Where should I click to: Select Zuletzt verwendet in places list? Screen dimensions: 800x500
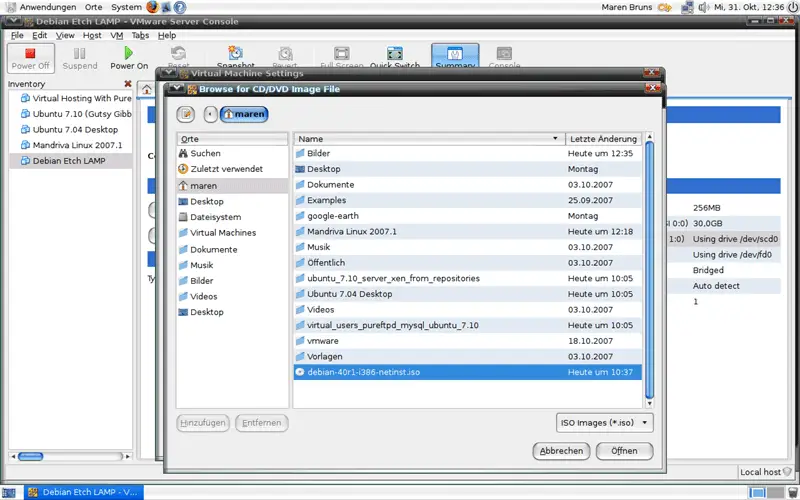tap(232, 169)
